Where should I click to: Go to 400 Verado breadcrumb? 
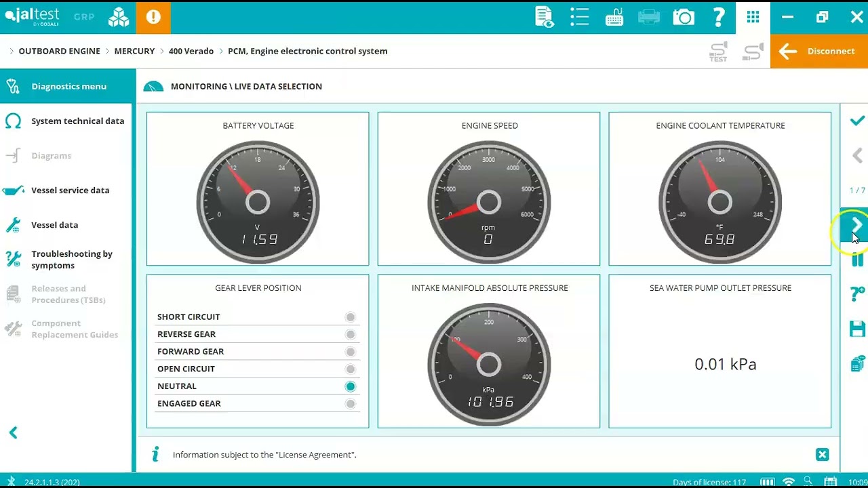click(x=191, y=51)
